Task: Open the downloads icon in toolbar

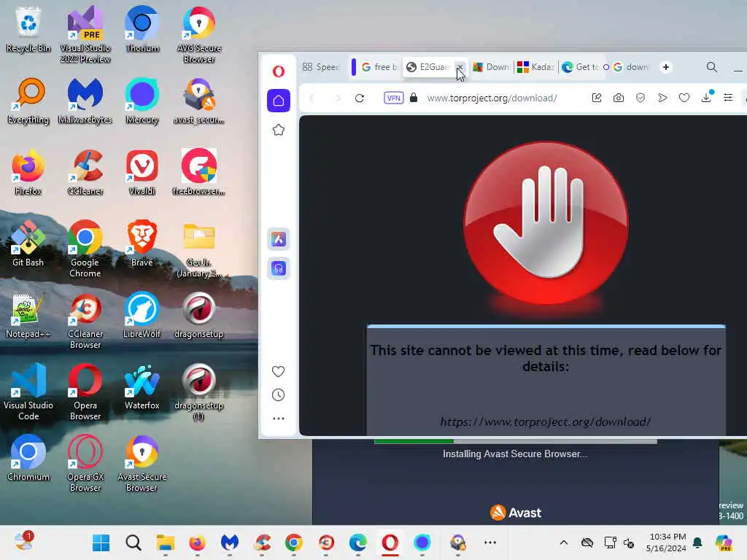Action: (x=706, y=97)
